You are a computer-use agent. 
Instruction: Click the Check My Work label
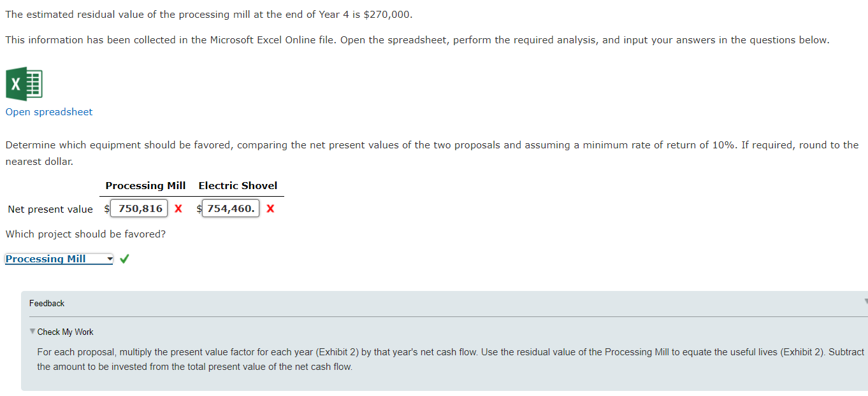66,332
